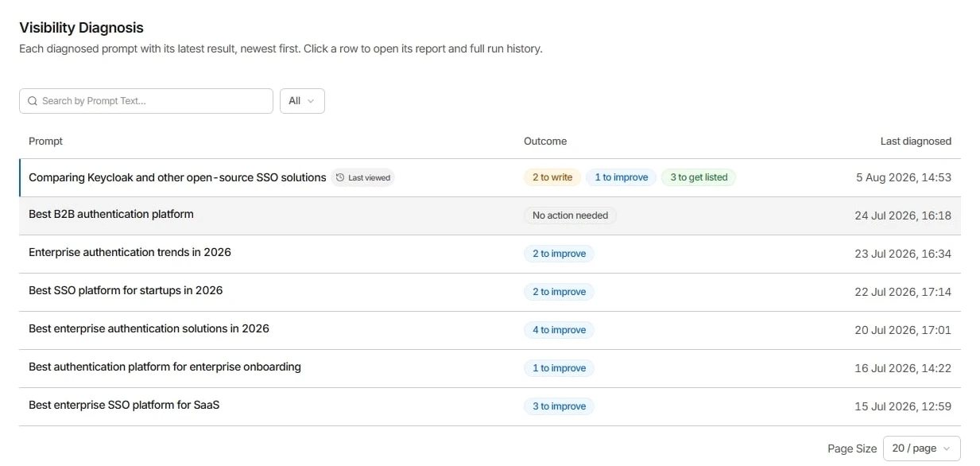The height and width of the screenshot is (466, 980).
Task: Open the Best B2B authentication platform row
Action: [490, 216]
